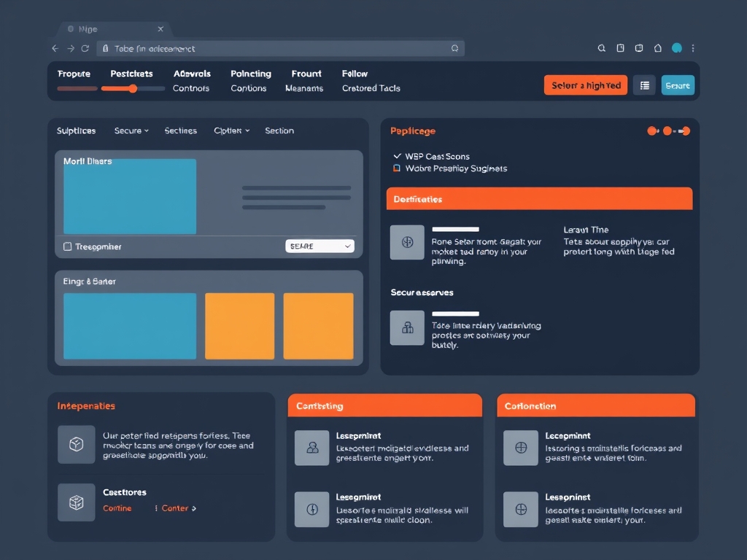
Task: Click the building icon under Secur eserves
Action: coord(407,328)
